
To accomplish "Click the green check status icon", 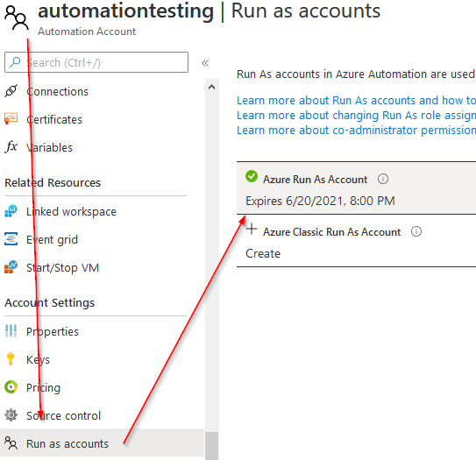I will click(x=252, y=176).
